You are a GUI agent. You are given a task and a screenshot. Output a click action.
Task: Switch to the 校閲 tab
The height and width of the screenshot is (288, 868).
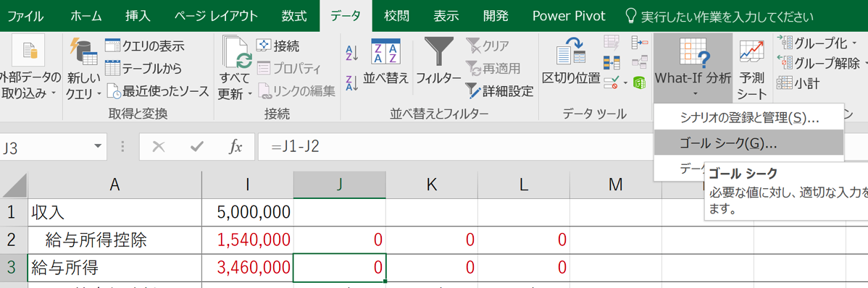(x=397, y=16)
